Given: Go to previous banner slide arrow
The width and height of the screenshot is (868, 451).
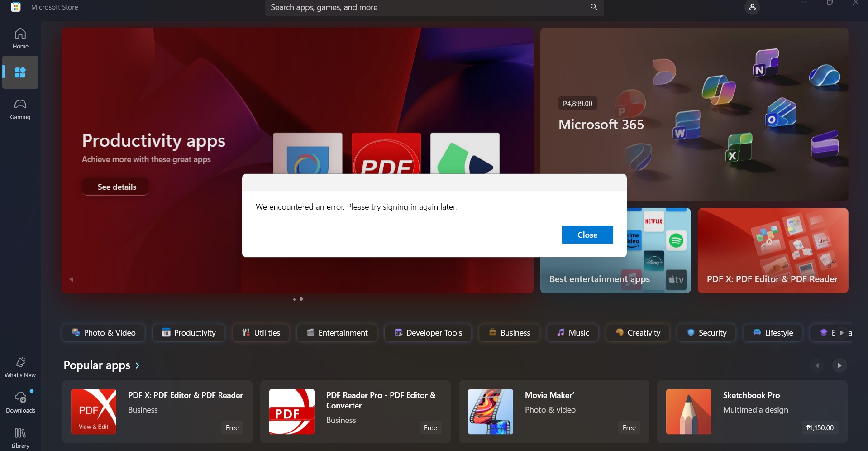Looking at the screenshot, I should [x=71, y=279].
